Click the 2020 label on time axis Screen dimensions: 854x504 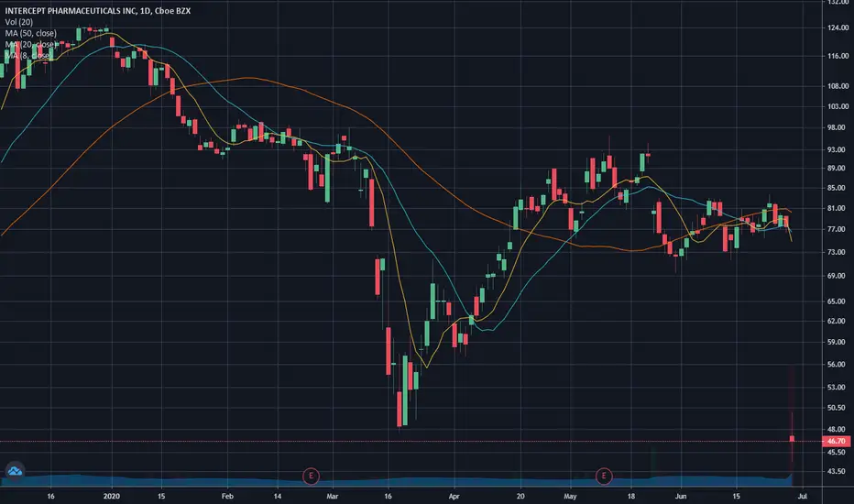(x=111, y=496)
